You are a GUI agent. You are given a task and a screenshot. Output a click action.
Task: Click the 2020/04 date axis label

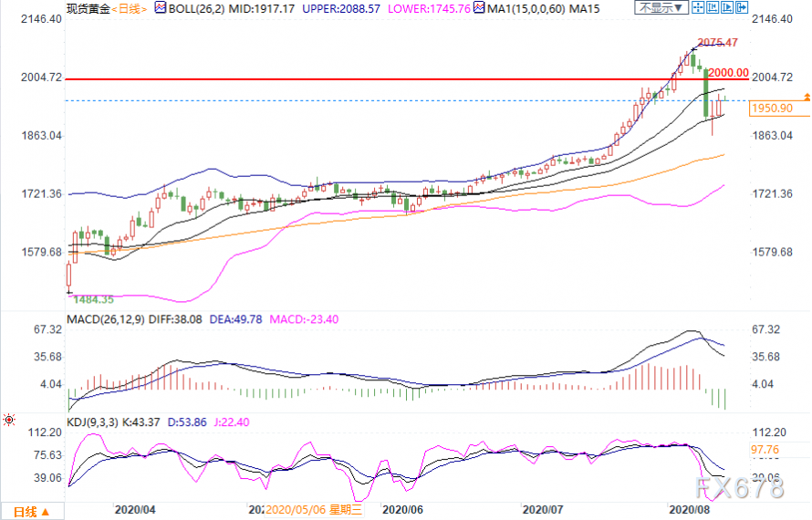point(135,510)
